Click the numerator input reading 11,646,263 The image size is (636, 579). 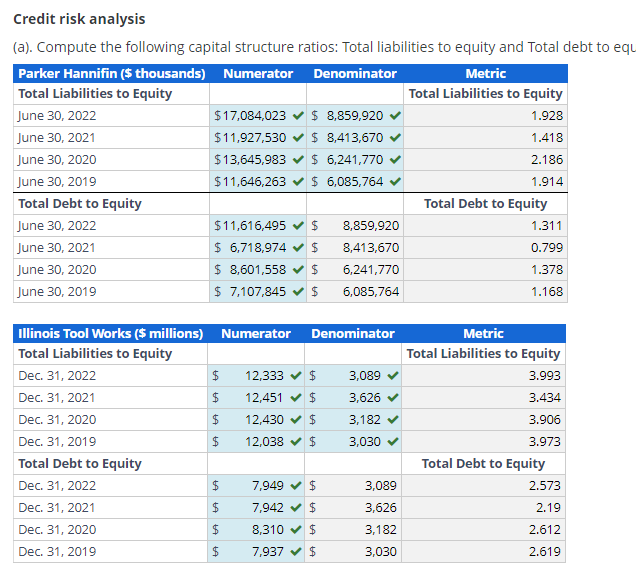click(258, 181)
